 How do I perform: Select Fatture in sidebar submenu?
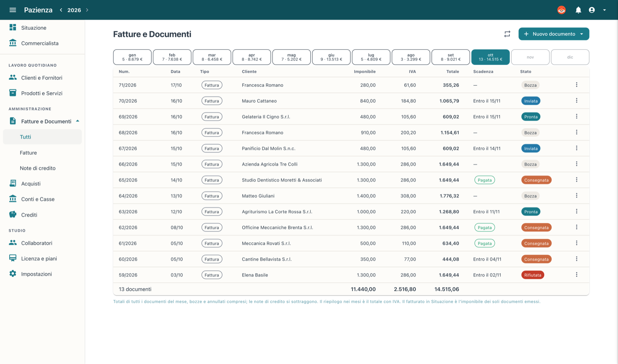(42, 153)
